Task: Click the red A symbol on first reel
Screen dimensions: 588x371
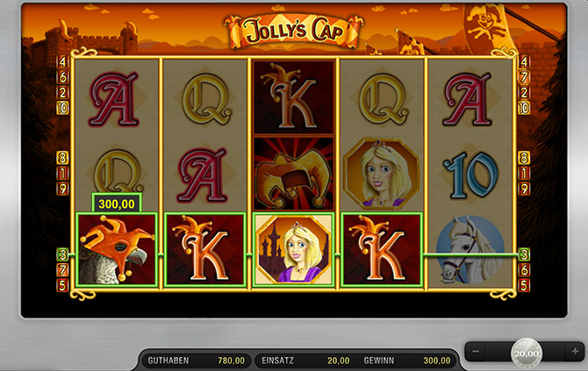Action: tap(115, 99)
